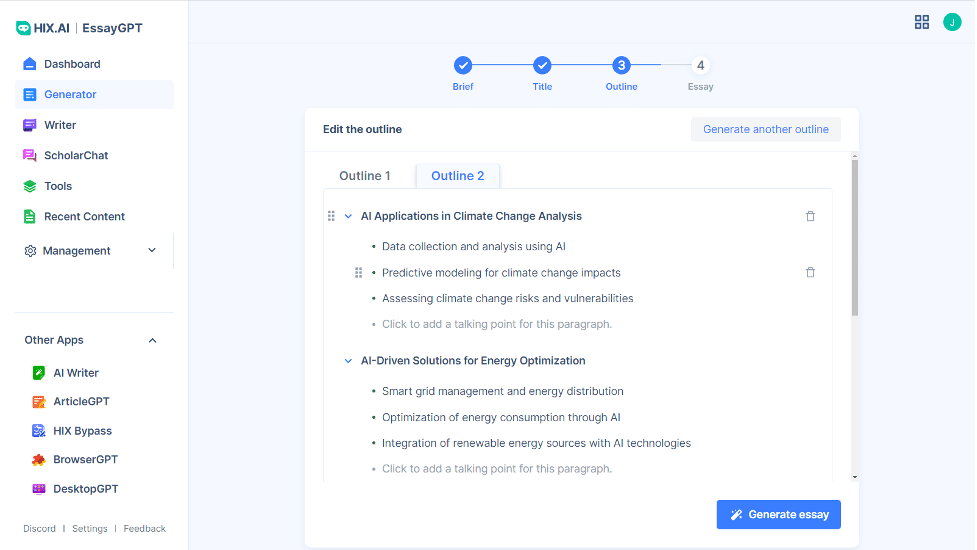Open ArticleGPT app icon
977x550 pixels.
click(x=39, y=402)
